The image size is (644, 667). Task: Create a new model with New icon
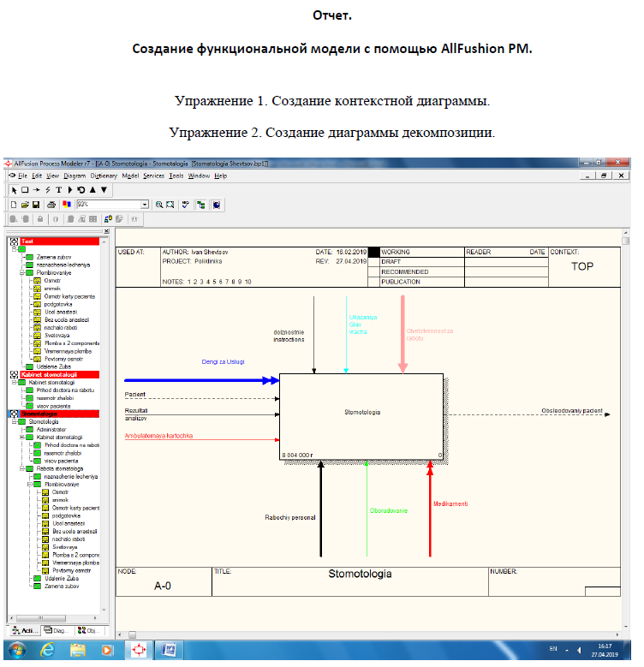(14, 205)
